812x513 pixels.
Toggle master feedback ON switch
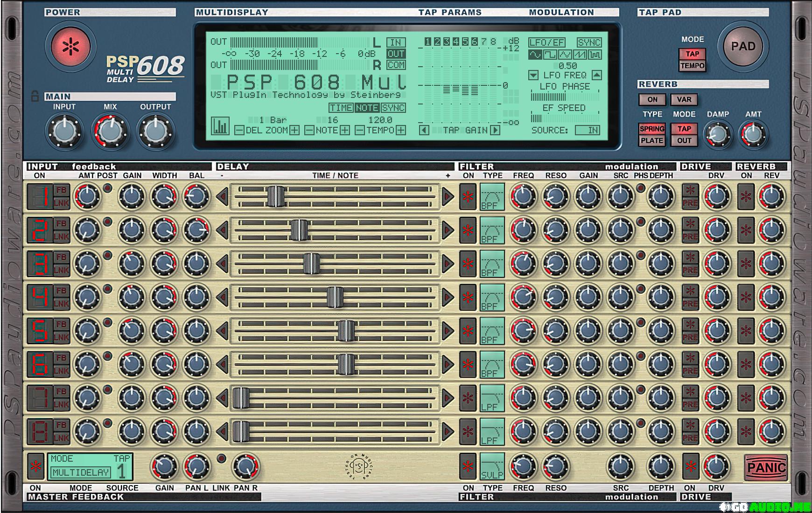coord(35,466)
